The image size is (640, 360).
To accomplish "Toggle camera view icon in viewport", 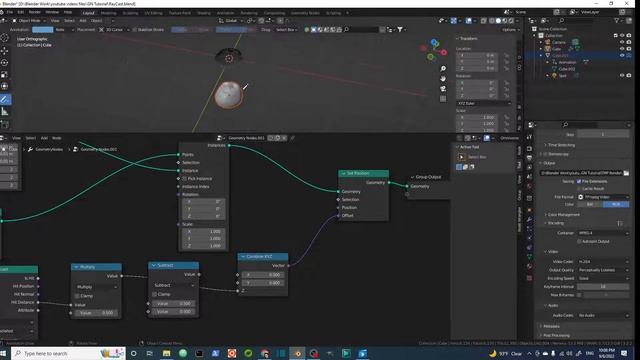I will click(x=443, y=89).
